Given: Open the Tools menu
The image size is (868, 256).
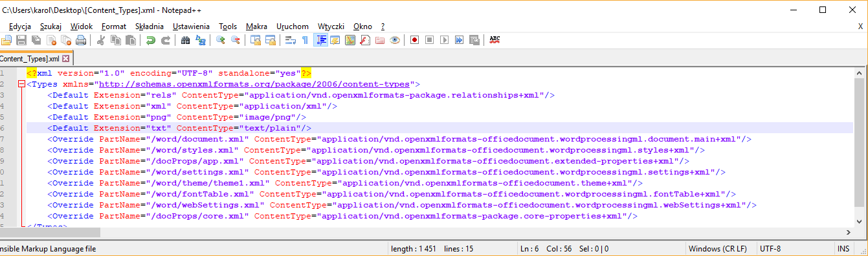Looking at the screenshot, I should click(228, 27).
